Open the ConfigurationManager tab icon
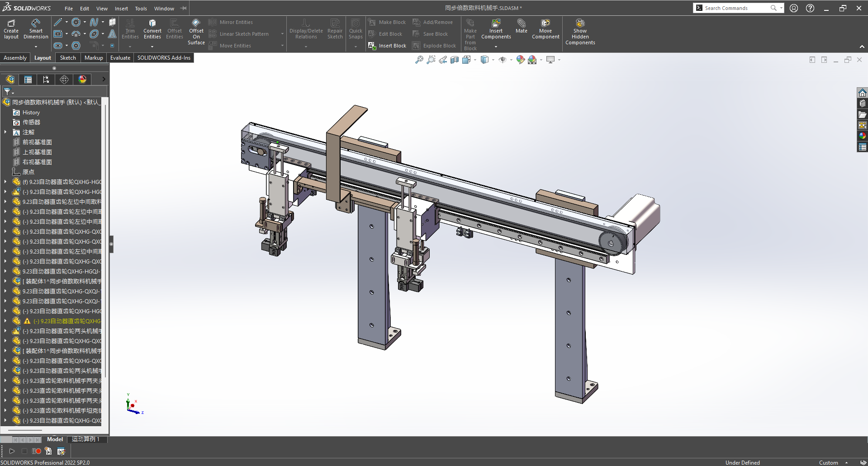Image resolution: width=868 pixels, height=466 pixels. pyautogui.click(x=46, y=80)
